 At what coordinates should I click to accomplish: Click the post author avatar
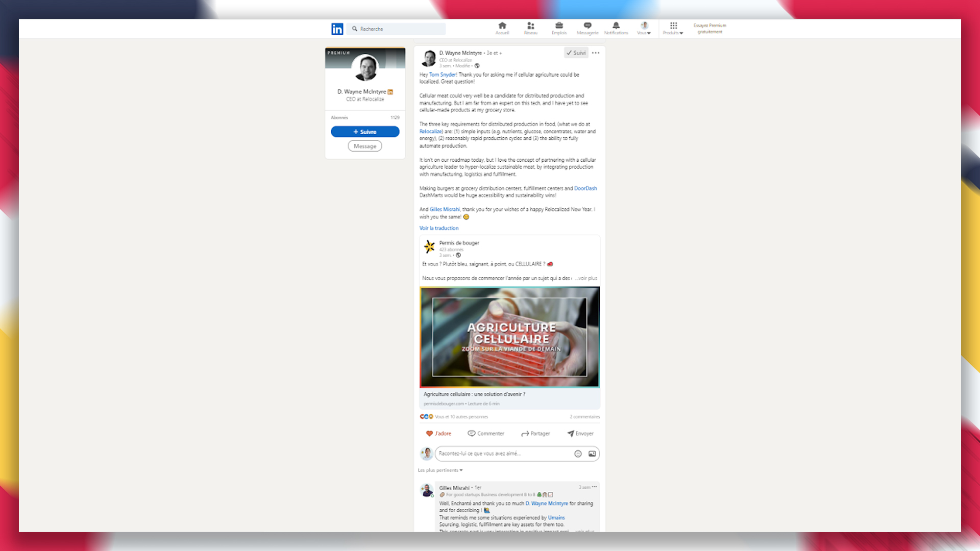click(x=428, y=58)
